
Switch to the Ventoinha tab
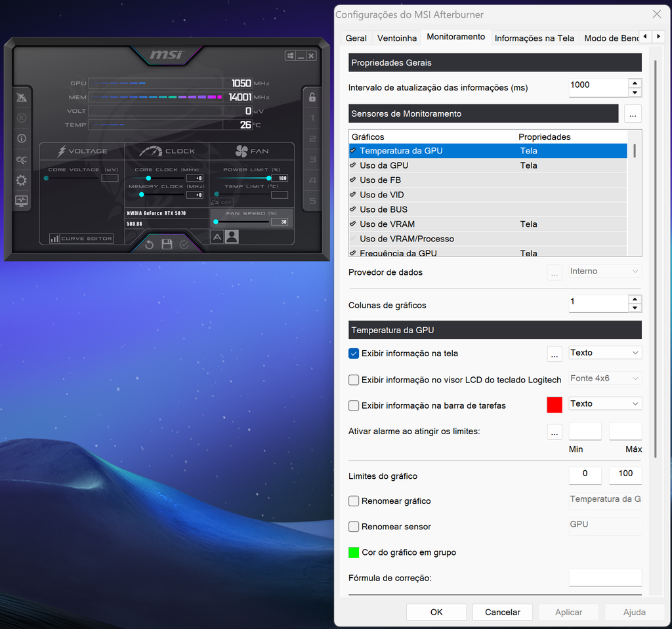pos(397,38)
